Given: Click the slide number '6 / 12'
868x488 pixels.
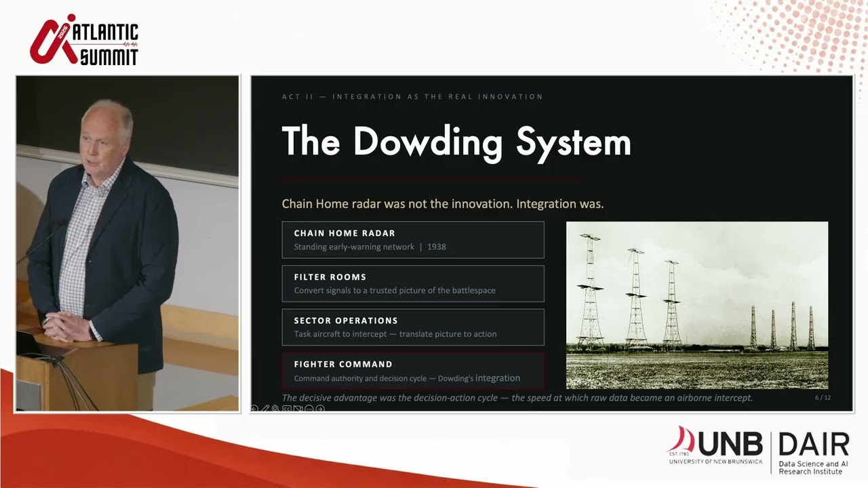Looking at the screenshot, I should click(823, 398).
